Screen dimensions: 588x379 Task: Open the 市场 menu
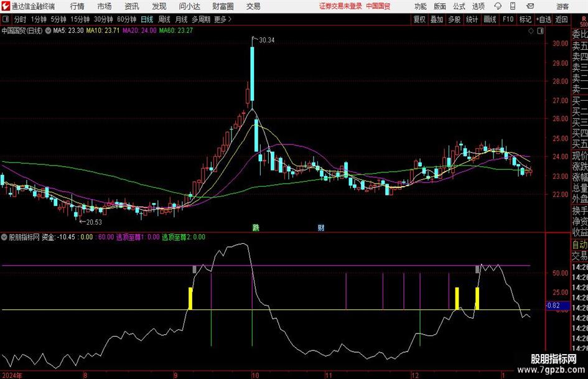[105, 6]
